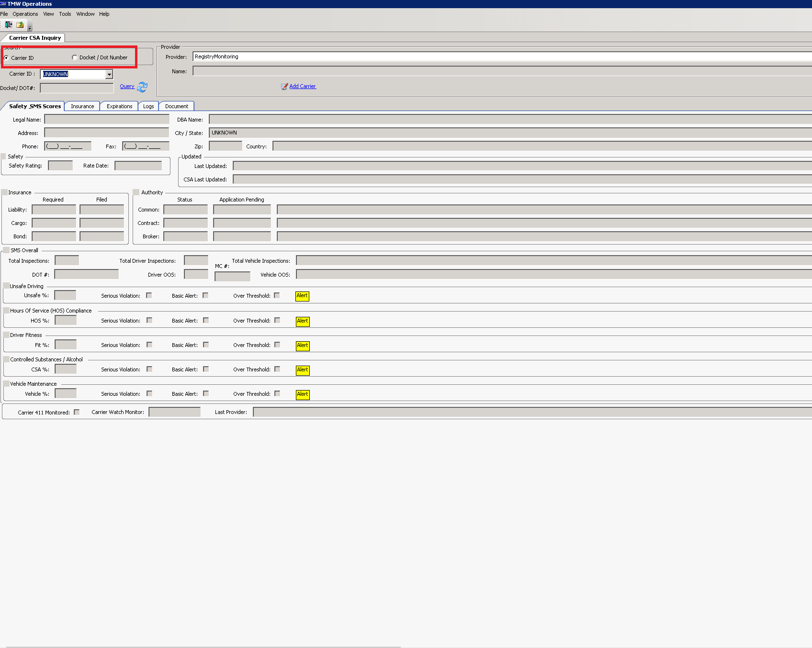Viewport: 812px width, 648px height.
Task: Click the Vehicle Maintenance yellow Alert indicator
Action: coord(303,395)
